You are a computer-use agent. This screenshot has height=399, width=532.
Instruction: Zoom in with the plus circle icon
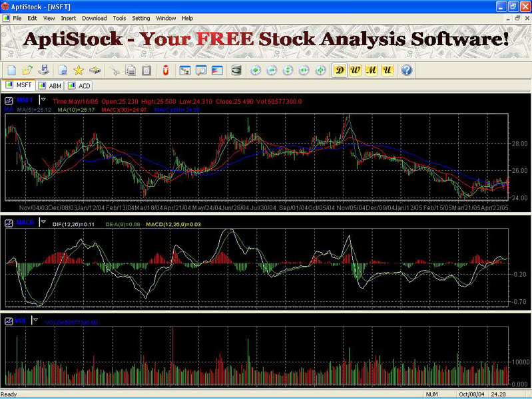click(256, 70)
